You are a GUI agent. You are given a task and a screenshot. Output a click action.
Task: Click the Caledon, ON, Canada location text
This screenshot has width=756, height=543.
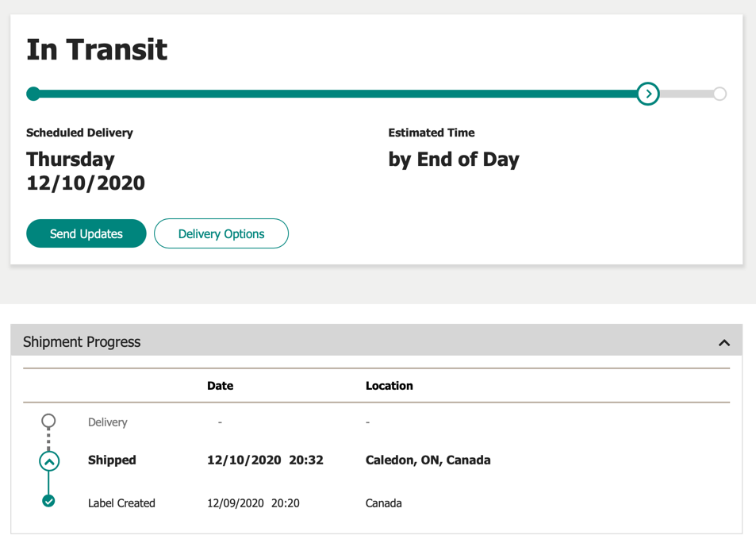tap(428, 460)
